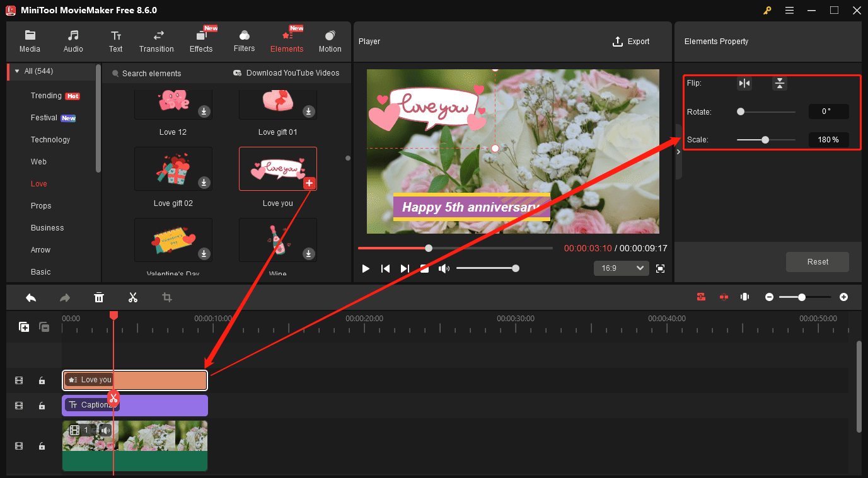Switch to the Filters tab

244,42
